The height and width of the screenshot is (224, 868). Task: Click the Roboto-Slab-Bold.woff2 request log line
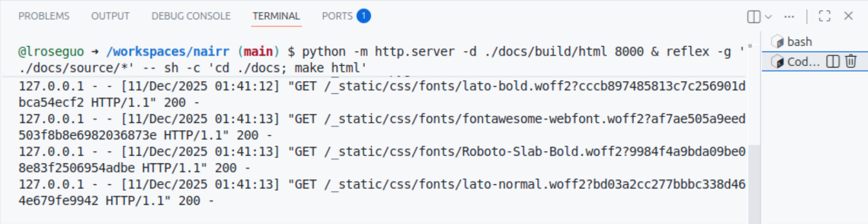click(x=382, y=160)
